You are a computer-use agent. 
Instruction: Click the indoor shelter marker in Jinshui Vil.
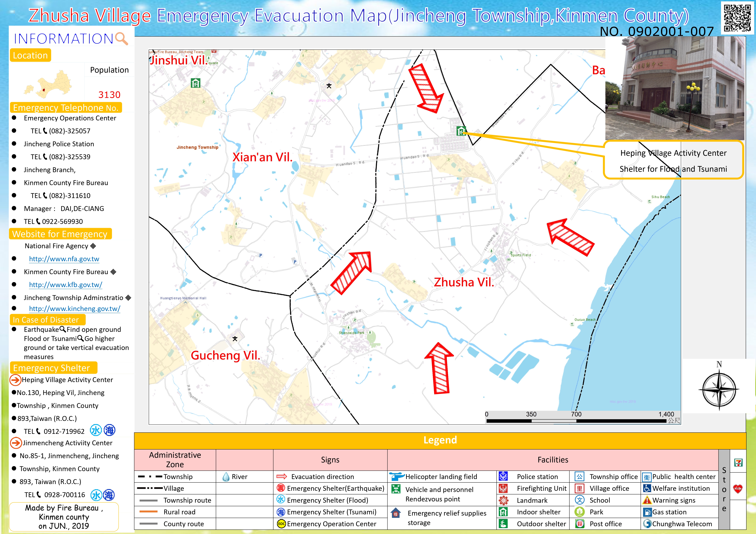click(196, 83)
